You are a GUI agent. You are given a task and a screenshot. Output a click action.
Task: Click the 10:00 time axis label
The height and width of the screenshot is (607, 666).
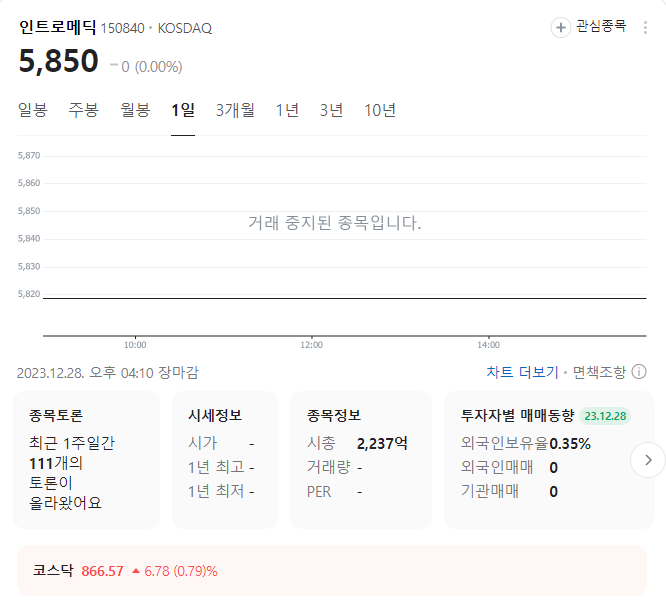coord(135,345)
